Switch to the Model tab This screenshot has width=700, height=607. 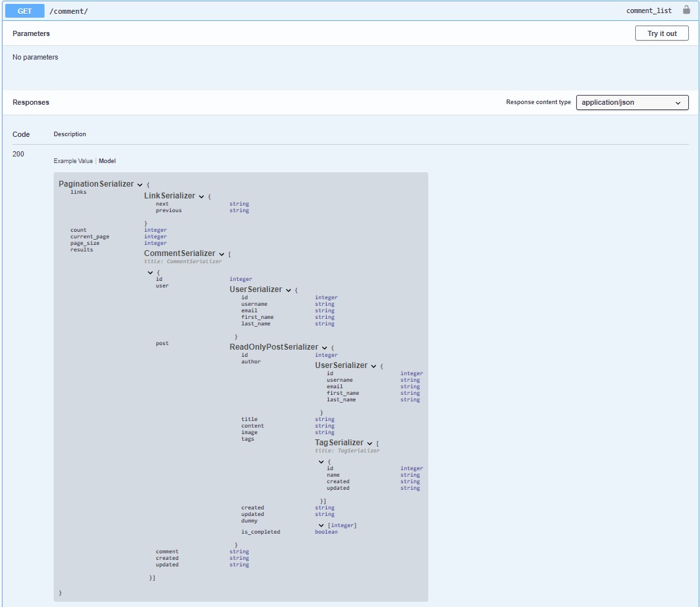coord(107,160)
